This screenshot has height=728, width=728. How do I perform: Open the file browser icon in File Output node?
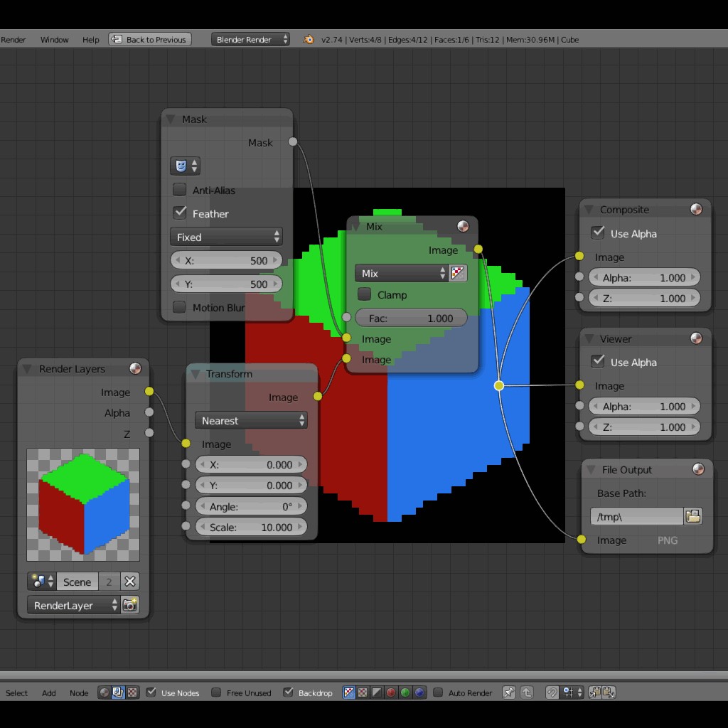692,517
